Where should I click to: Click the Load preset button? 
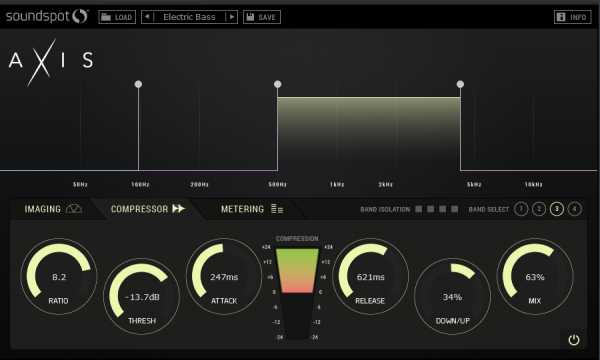pyautogui.click(x=117, y=17)
